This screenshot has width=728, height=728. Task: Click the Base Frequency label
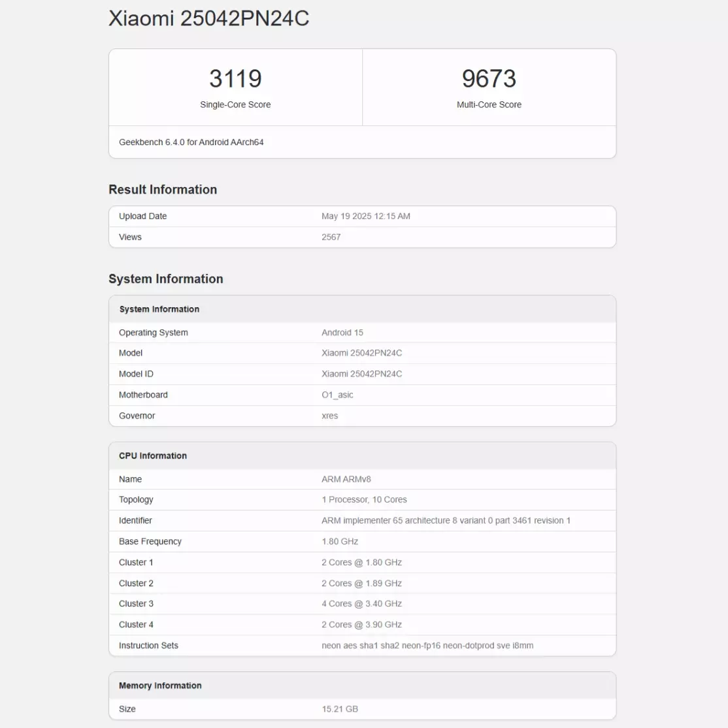click(x=150, y=541)
